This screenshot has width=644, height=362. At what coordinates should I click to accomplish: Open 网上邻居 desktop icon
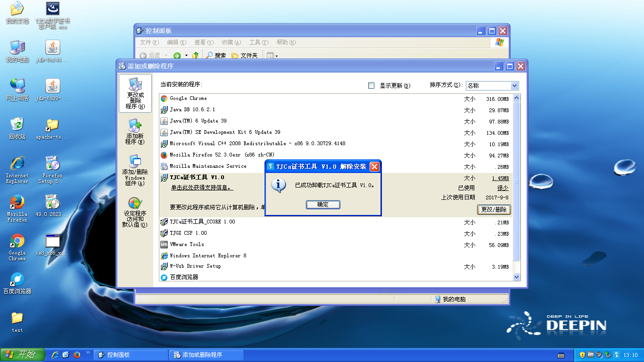[x=17, y=90]
